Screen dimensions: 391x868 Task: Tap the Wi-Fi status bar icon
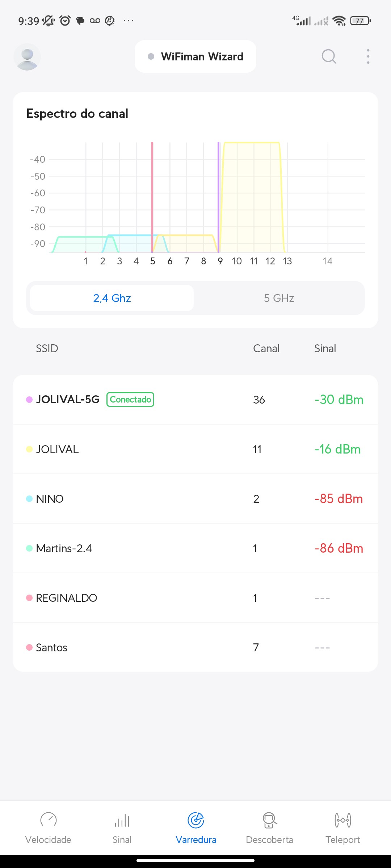coord(339,21)
